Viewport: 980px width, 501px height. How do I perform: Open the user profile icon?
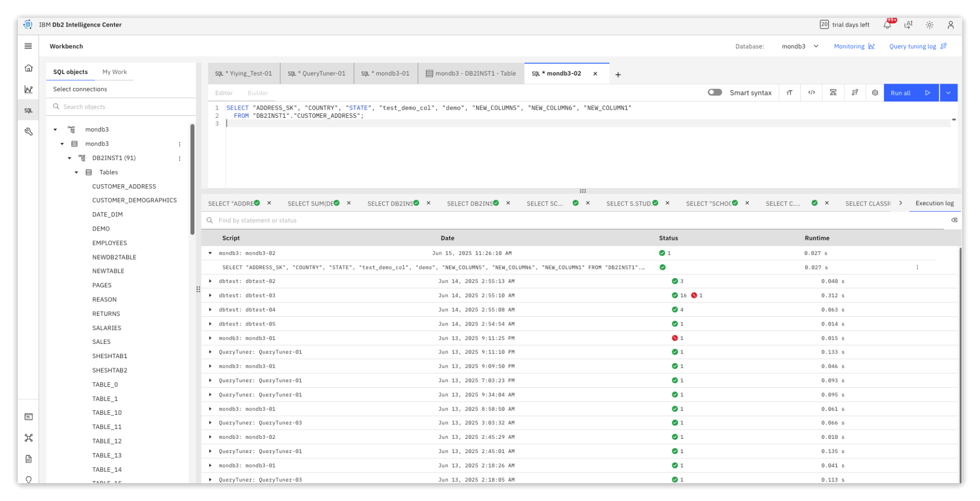(950, 24)
